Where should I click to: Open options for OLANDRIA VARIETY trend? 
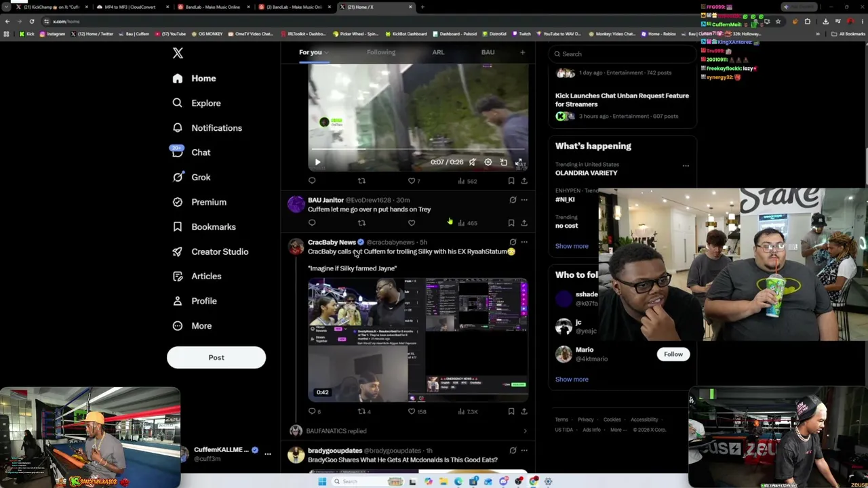click(x=686, y=165)
